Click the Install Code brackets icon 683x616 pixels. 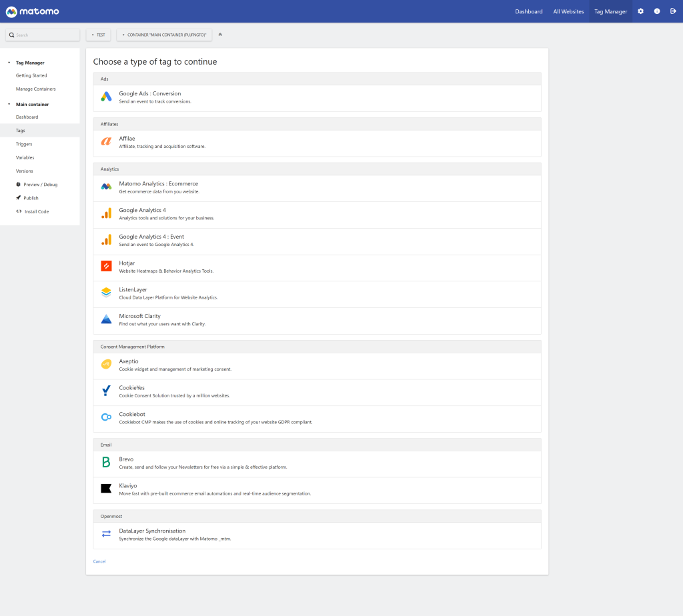pyautogui.click(x=19, y=211)
